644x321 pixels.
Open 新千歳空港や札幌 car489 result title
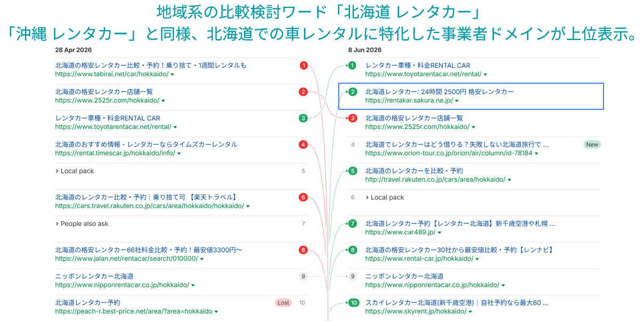[x=460, y=224]
